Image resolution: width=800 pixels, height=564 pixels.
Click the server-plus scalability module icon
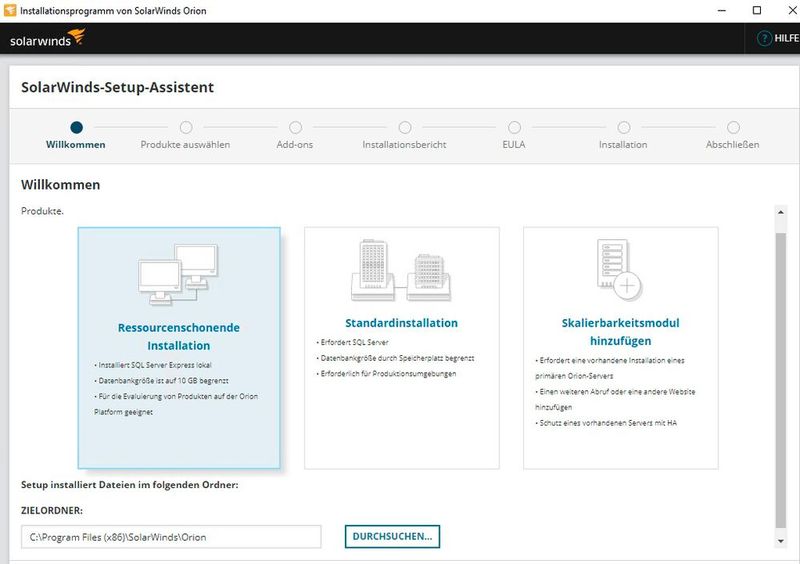[x=619, y=269]
